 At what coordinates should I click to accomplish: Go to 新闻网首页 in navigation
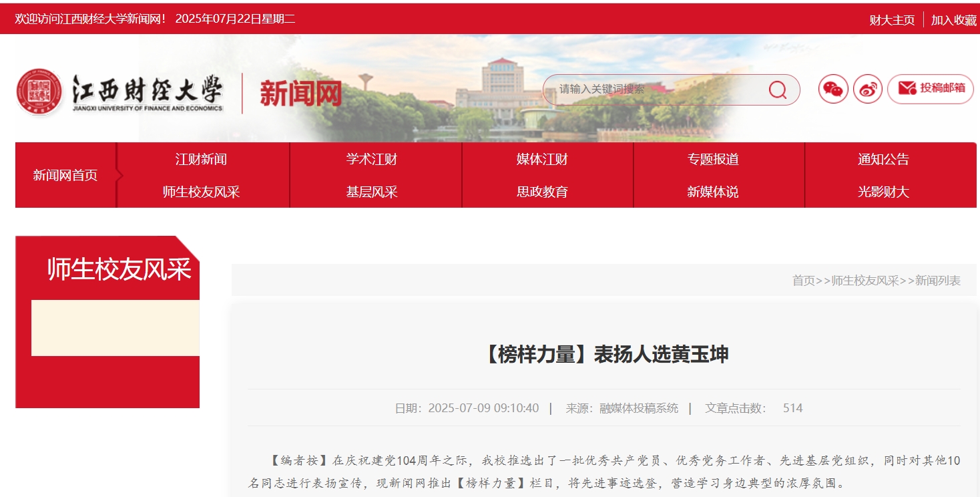click(65, 175)
